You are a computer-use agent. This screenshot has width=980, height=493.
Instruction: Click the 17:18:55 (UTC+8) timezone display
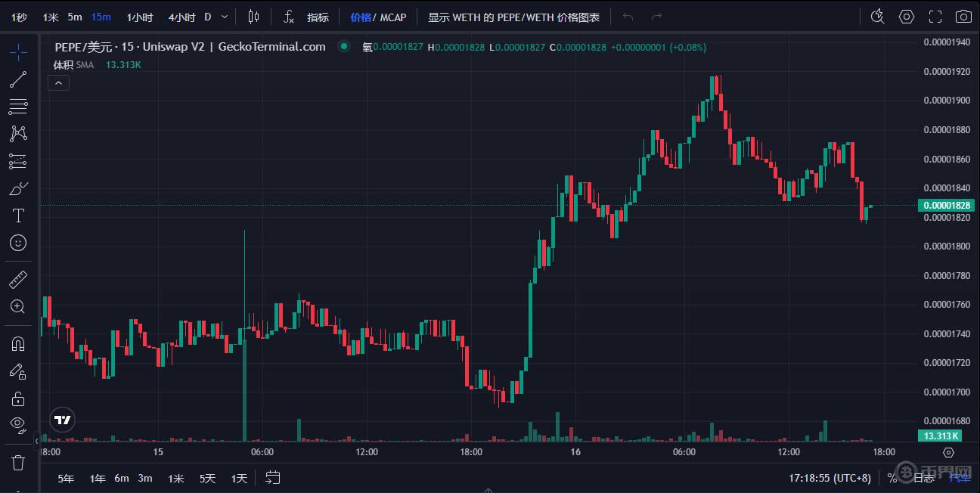pos(830,478)
